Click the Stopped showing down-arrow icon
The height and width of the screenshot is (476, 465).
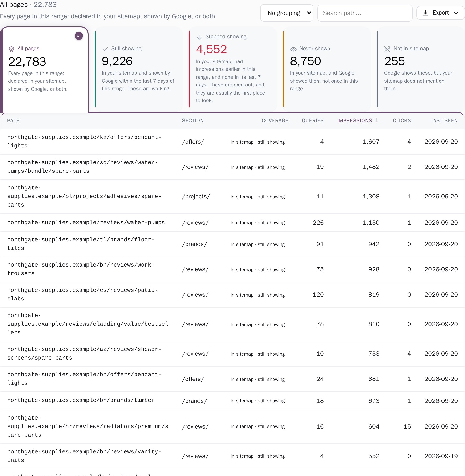tap(199, 37)
